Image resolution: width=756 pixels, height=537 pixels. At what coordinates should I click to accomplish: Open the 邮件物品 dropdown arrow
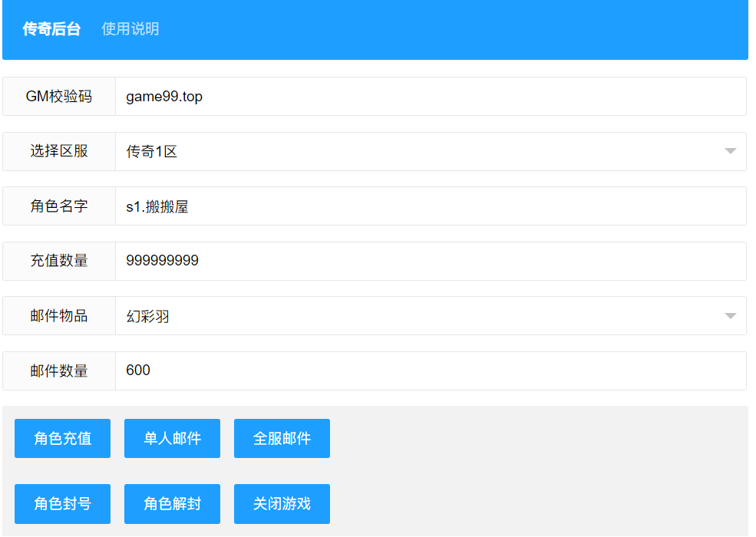coord(730,316)
